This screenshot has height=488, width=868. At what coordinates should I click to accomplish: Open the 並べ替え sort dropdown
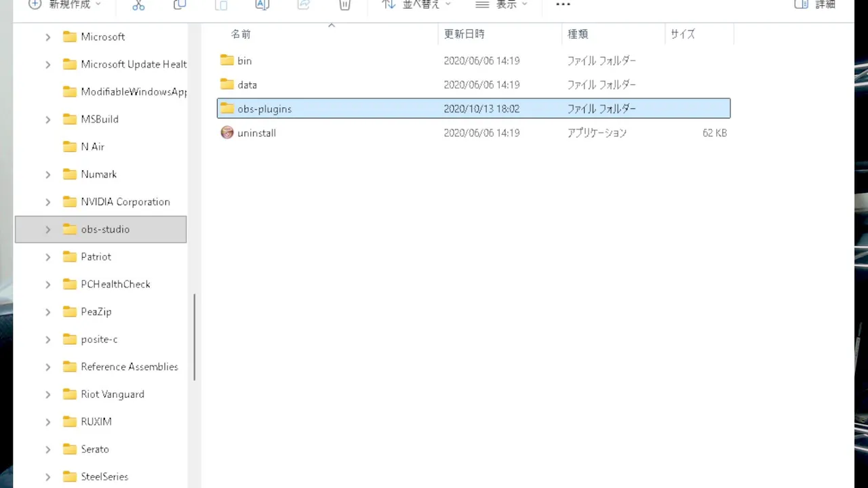pos(416,4)
